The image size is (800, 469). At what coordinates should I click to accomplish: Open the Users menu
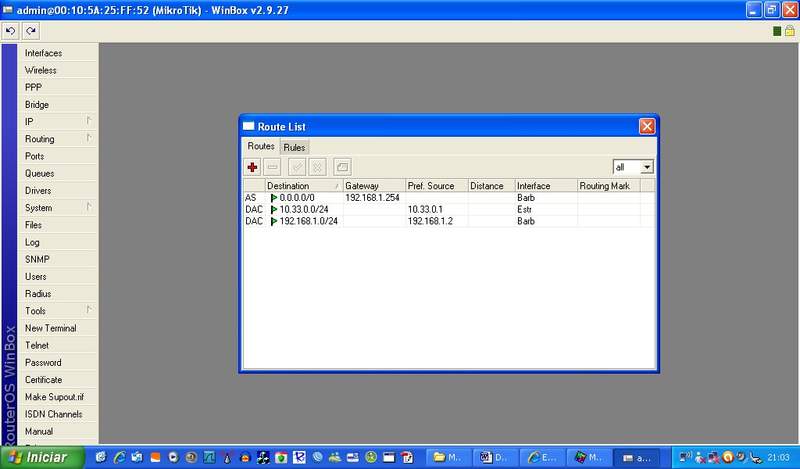pos(57,277)
